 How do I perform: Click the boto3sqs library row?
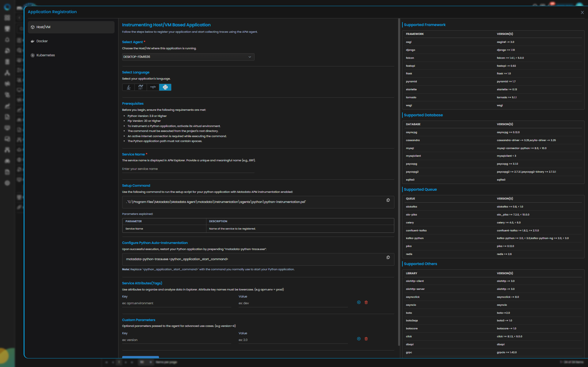[x=493, y=320]
